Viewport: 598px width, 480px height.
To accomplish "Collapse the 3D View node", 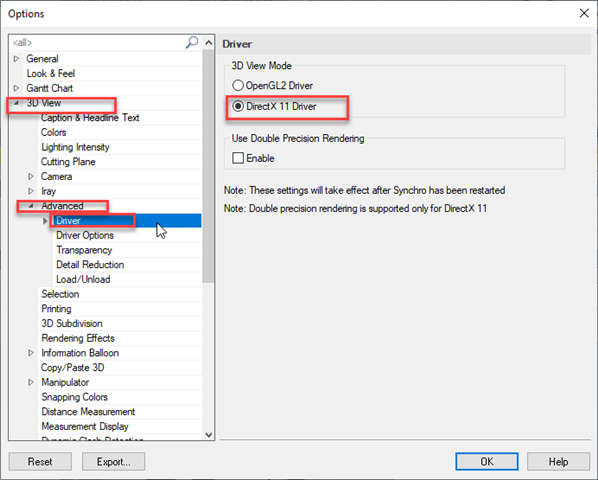I will click(x=16, y=103).
